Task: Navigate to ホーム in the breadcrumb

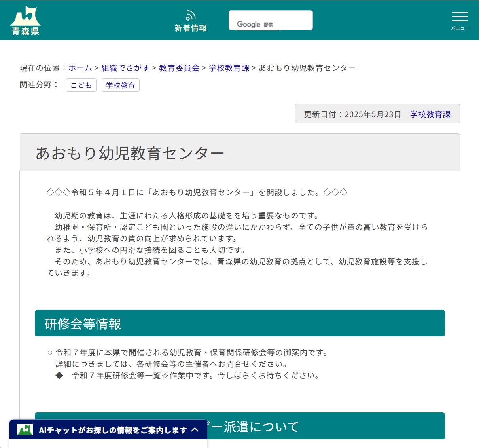Action: coord(80,68)
